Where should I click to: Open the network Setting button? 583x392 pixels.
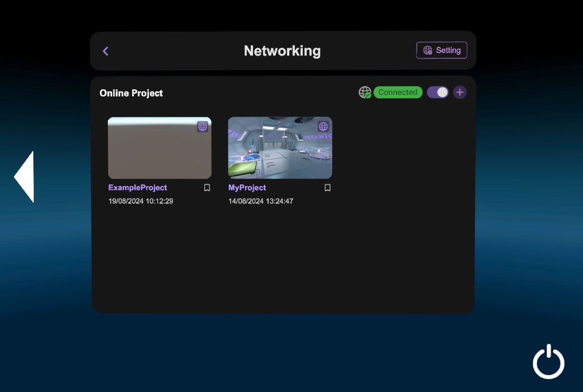pyautogui.click(x=442, y=50)
